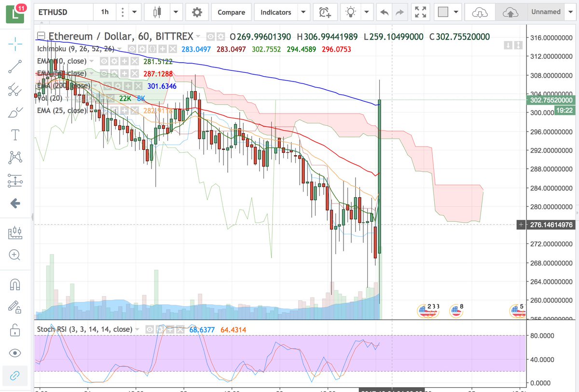Click current price label 302.75520000

(x=551, y=100)
